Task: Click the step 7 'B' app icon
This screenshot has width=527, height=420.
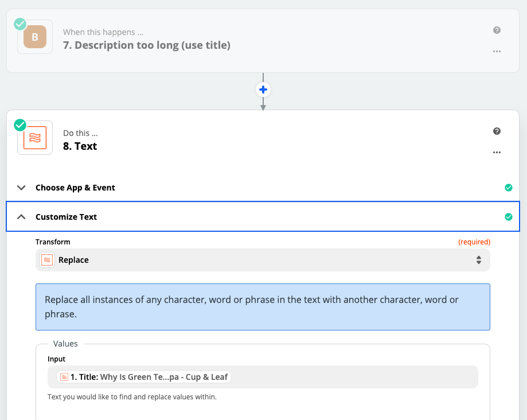Action: point(35,37)
